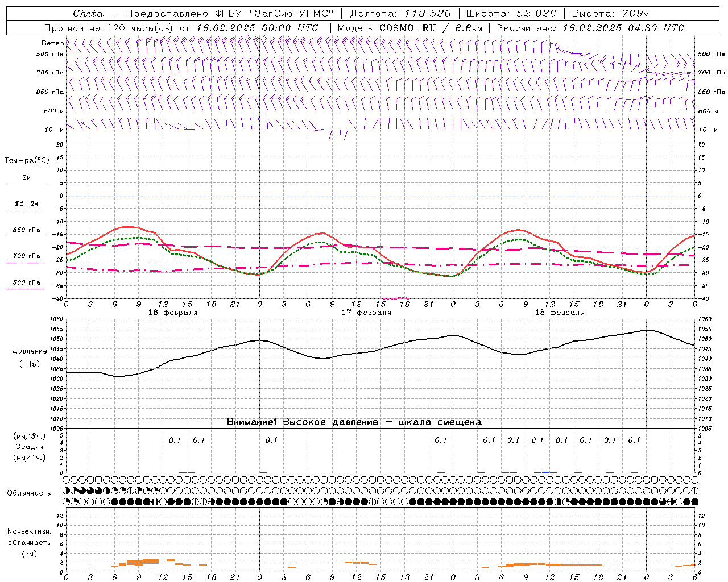
Task: Click "12" on the left convective height axis
Action: (x=59, y=516)
